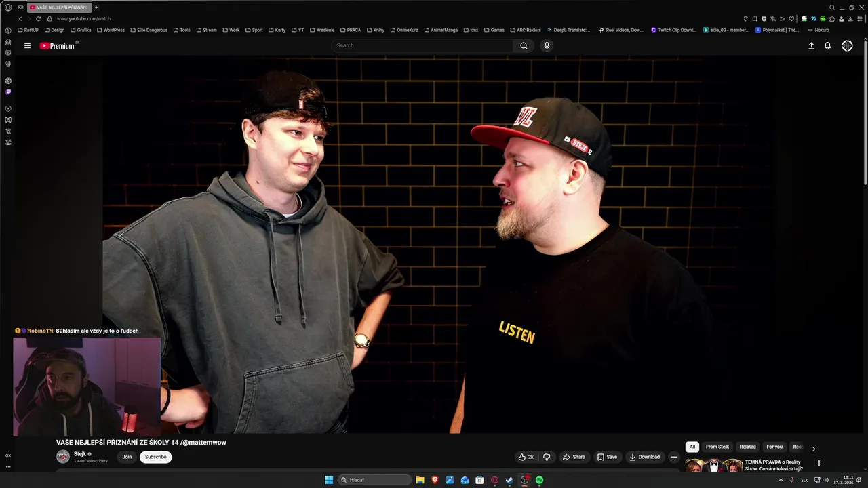Open the Stejk channel avatar

click(63, 457)
